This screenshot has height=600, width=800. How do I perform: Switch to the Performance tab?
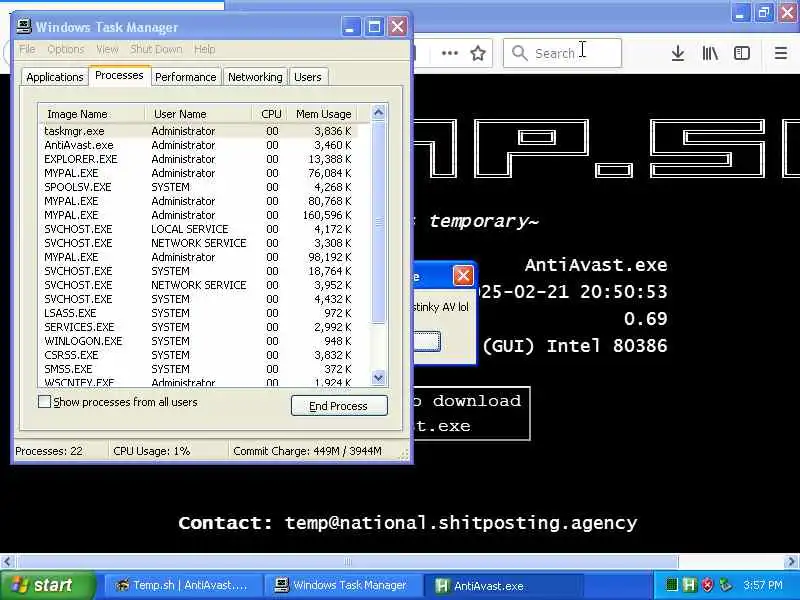click(186, 77)
